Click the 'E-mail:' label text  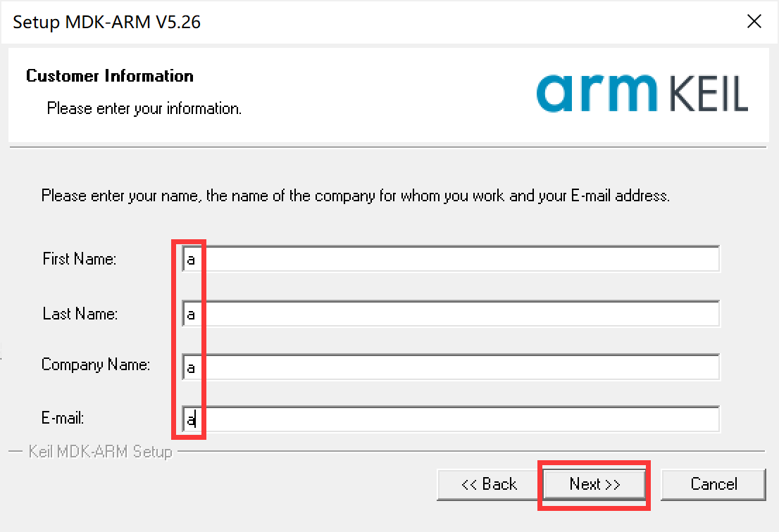click(x=63, y=418)
